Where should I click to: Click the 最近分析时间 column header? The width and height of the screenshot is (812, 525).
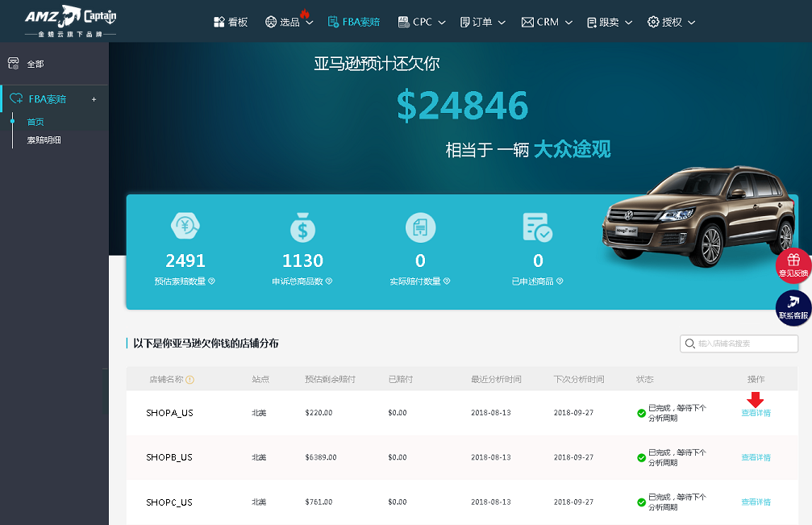(496, 380)
